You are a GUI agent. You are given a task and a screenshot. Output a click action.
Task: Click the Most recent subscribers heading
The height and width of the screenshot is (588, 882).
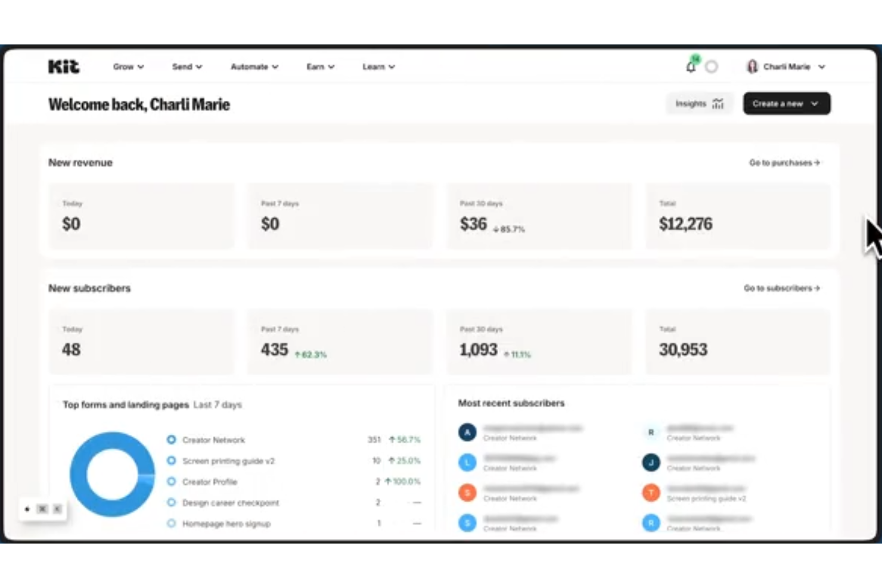(x=511, y=403)
